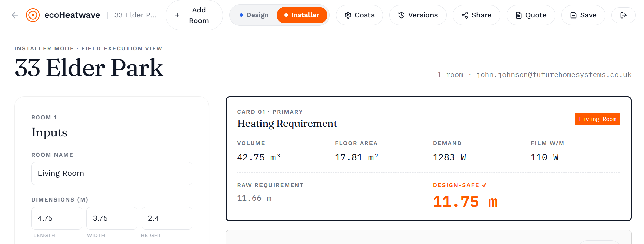Edit the Room Name field Living Room
This screenshot has height=244, width=644.
(x=112, y=173)
